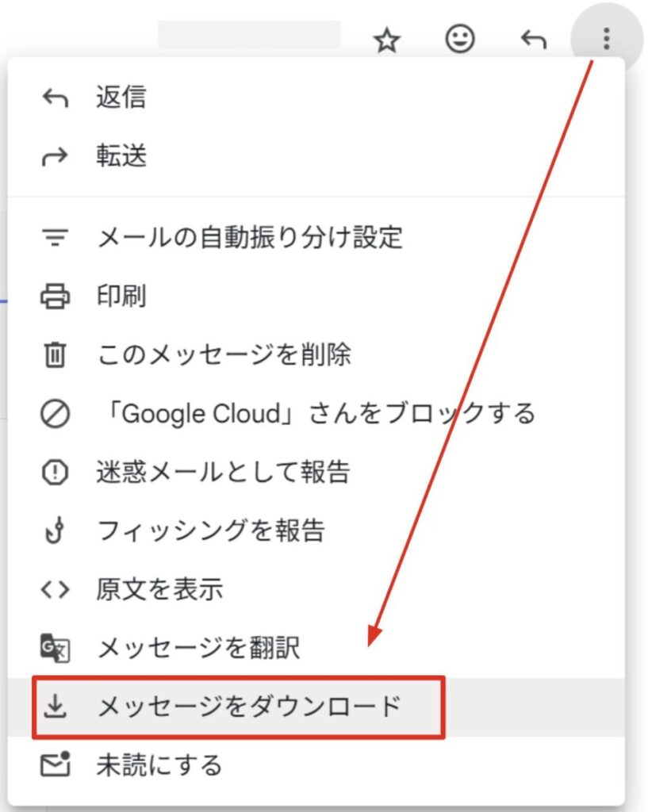Image resolution: width=648 pixels, height=812 pixels.
Task: Click the translate icon beside メッセージを翻訳
Action: (55, 648)
